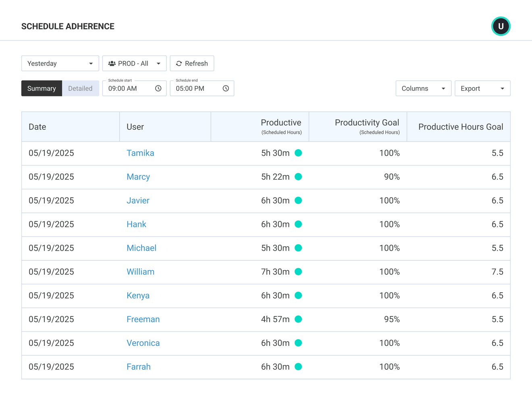Viewport: 532px width, 404px height.
Task: Click the 05/19/2025 date in Tamika's row
Action: click(x=51, y=153)
